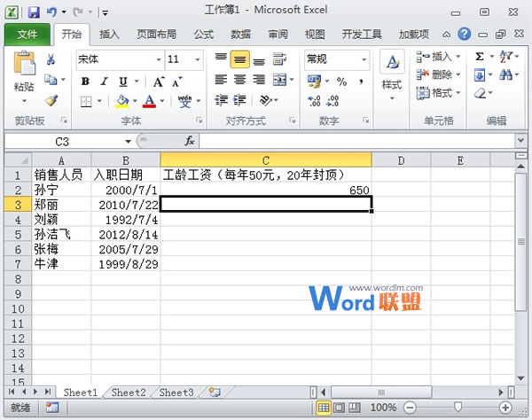Screen dimensions: 532x420
Task: Decrease font size with the small A
Action: click(176, 82)
